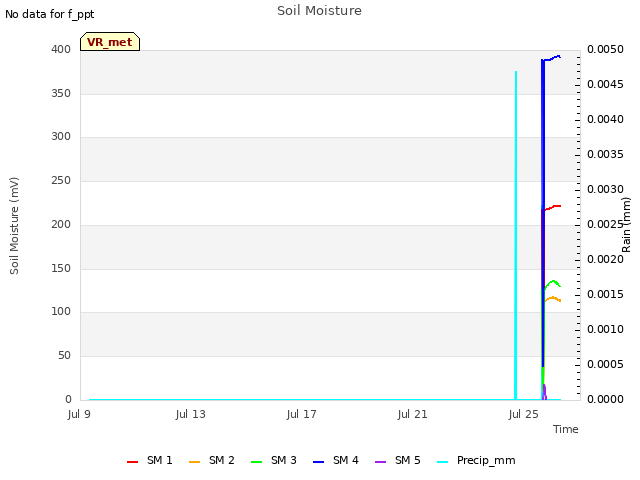Screen dimensions: 640x480
Task: Click the Jul 25 tick label
Action: pos(524,414)
